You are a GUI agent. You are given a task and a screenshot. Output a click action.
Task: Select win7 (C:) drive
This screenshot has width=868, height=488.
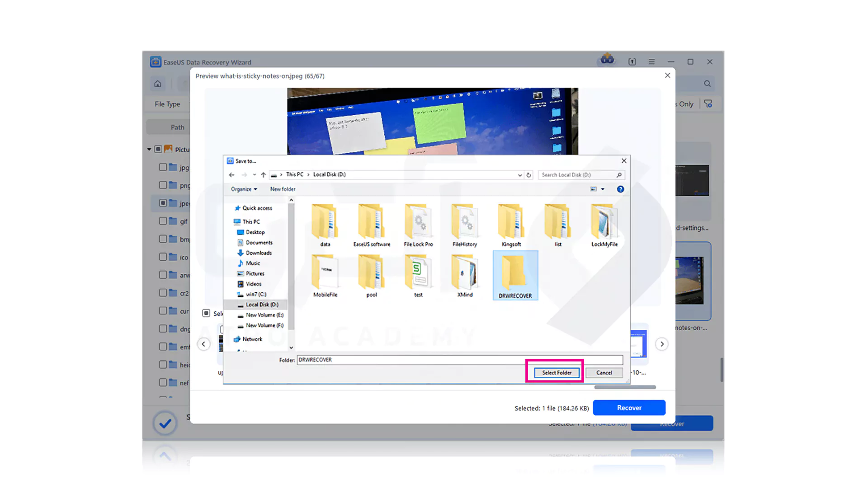(x=252, y=295)
